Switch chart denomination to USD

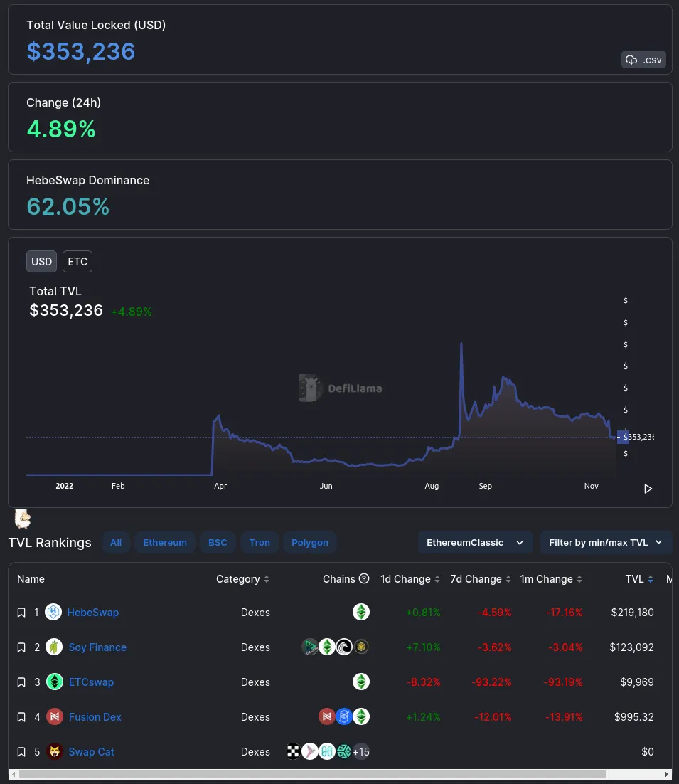pos(41,262)
